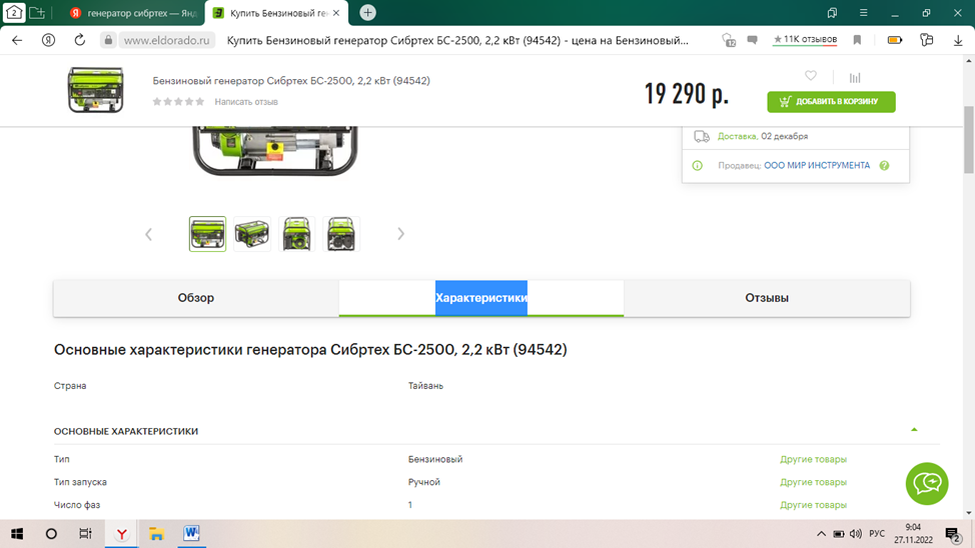
Task: Open the extensions icon in toolbar
Action: [x=926, y=40]
